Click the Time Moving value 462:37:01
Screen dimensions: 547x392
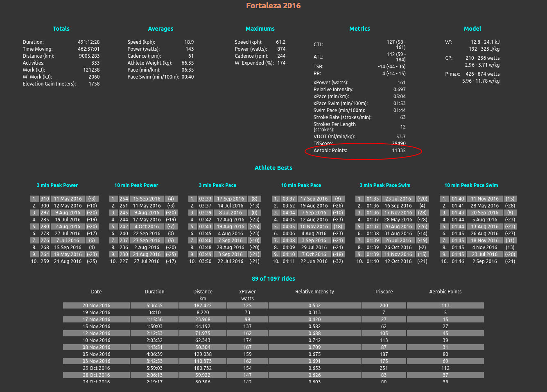tap(89, 49)
